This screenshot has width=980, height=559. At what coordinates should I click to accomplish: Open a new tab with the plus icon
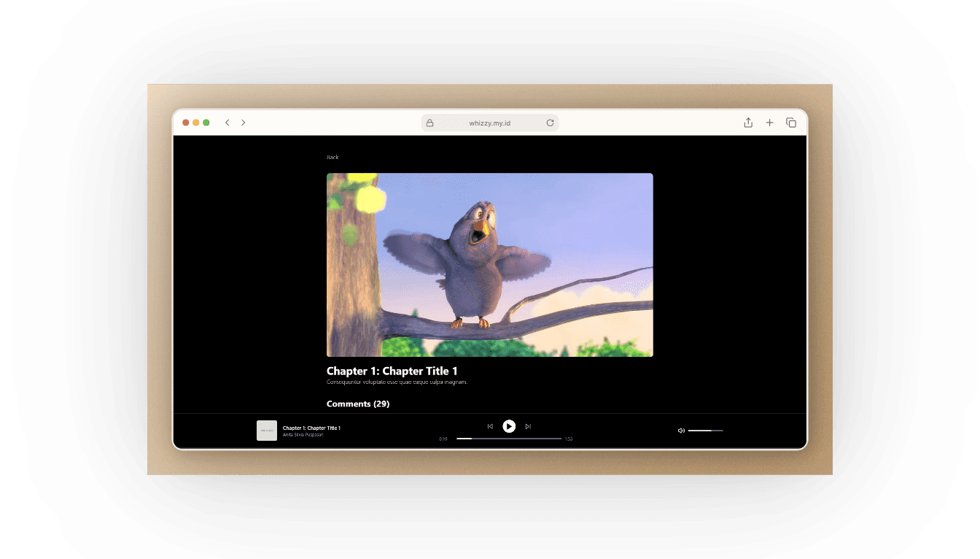[x=769, y=123]
